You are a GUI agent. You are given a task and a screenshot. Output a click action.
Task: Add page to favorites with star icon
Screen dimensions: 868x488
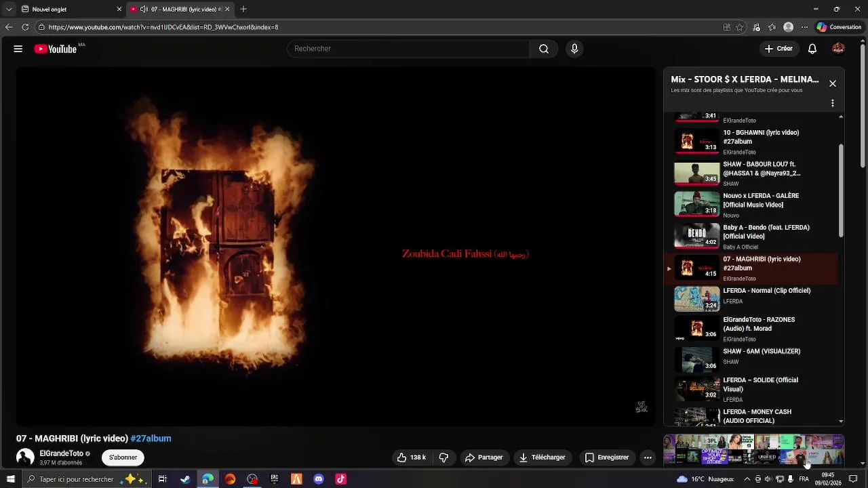[740, 27]
